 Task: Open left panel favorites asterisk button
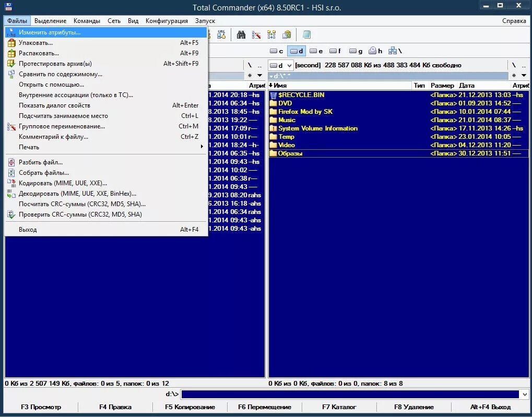(250, 75)
